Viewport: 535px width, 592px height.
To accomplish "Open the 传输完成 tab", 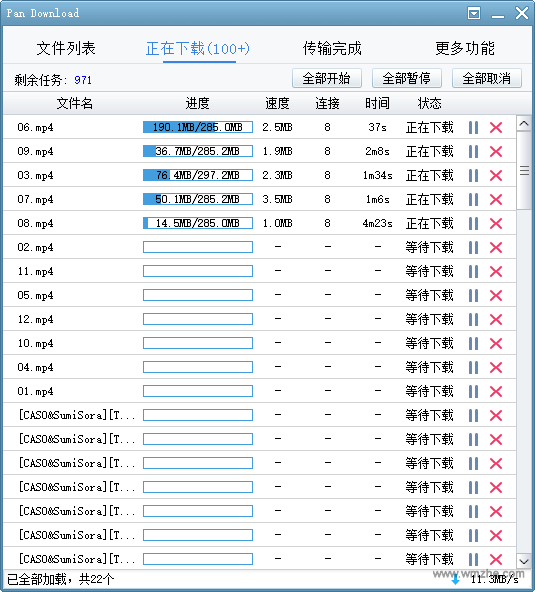I will (x=332, y=48).
